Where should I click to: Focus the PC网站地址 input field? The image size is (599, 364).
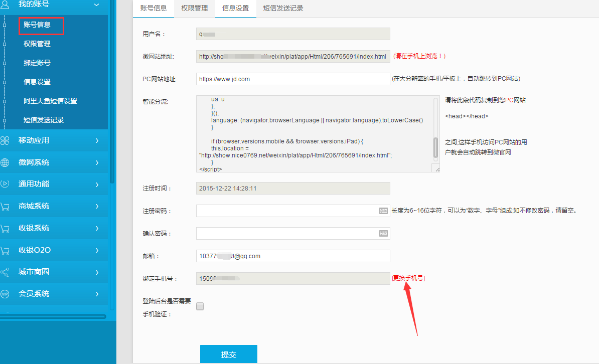[293, 79]
